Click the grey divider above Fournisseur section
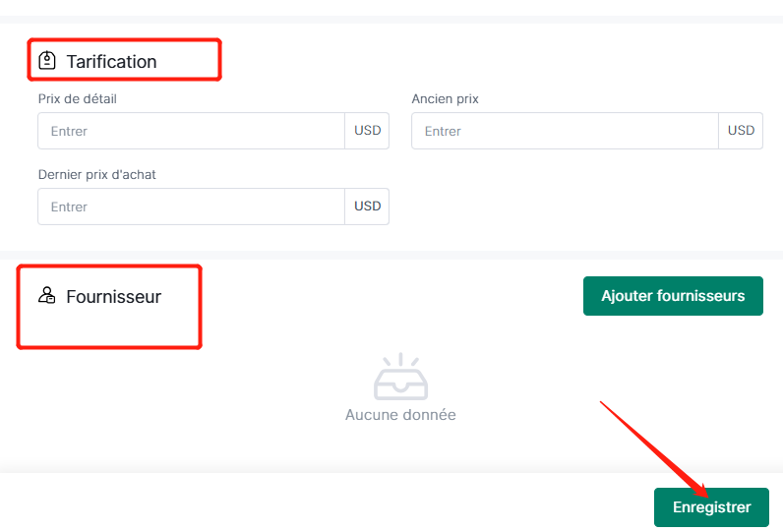 (x=391, y=255)
